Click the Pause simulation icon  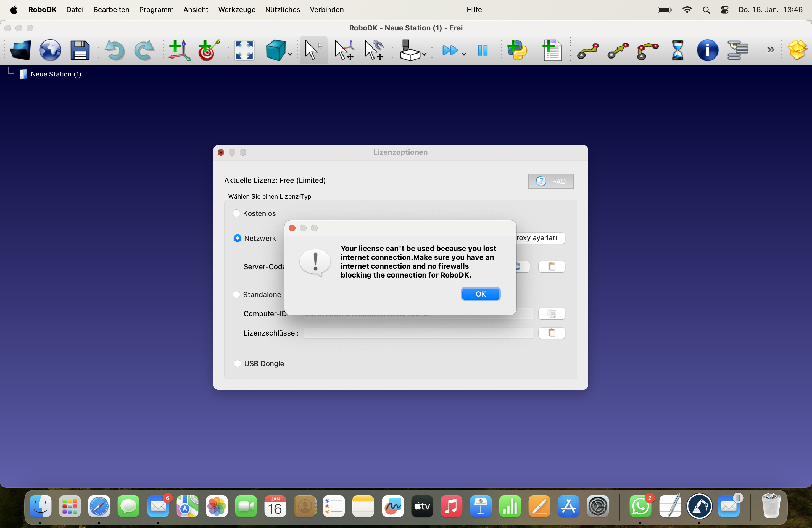483,51
